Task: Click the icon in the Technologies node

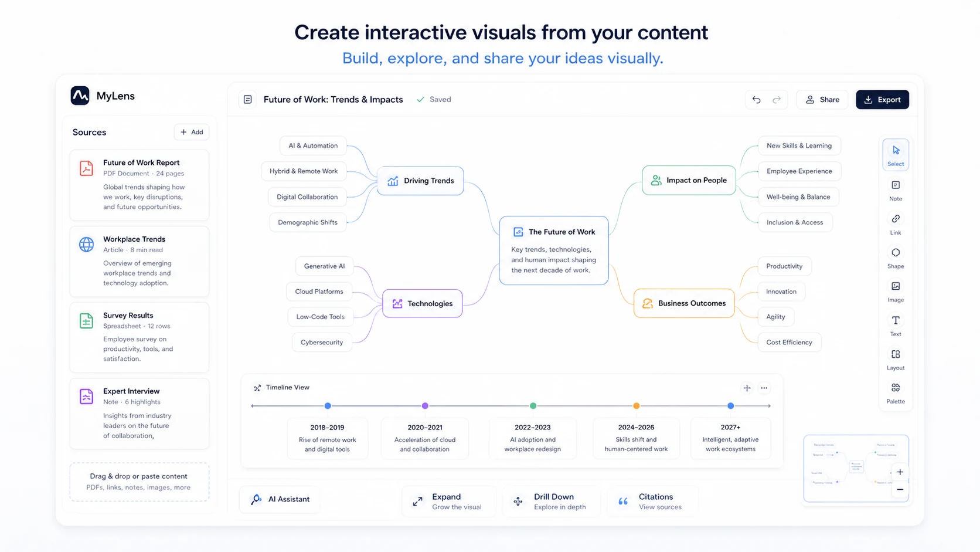Action: (397, 303)
